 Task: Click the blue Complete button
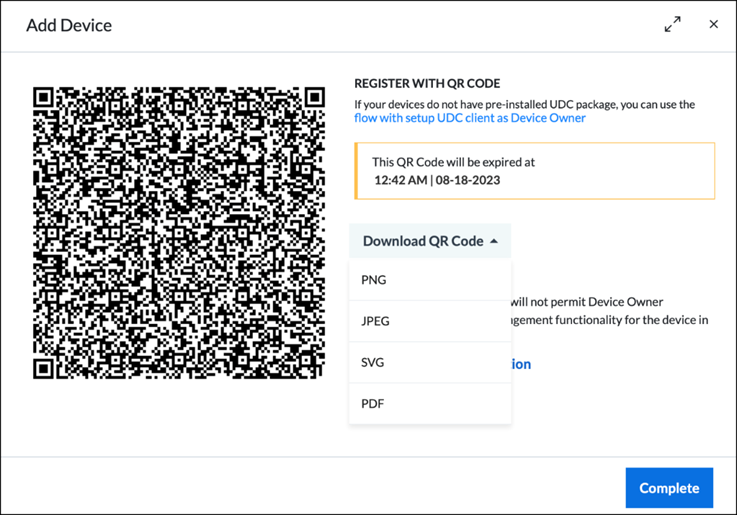coord(669,488)
